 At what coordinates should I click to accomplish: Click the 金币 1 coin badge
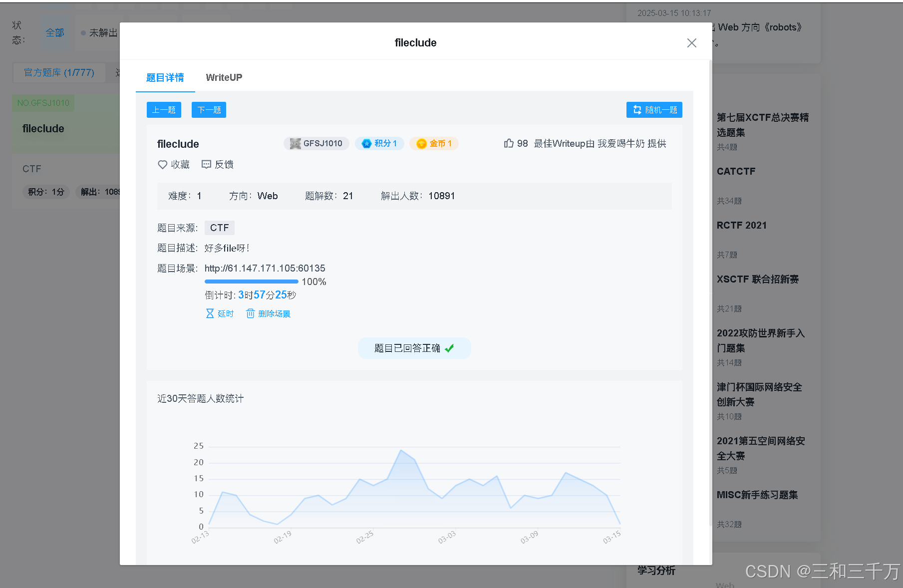434,143
